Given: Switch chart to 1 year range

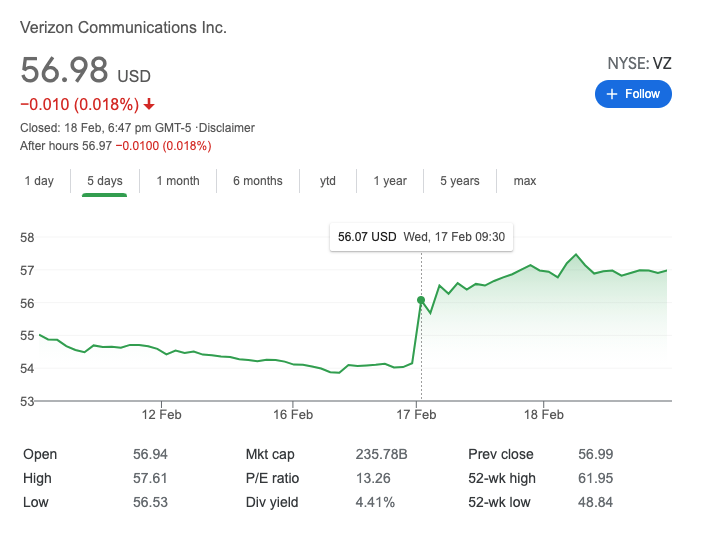Looking at the screenshot, I should tap(390, 181).
